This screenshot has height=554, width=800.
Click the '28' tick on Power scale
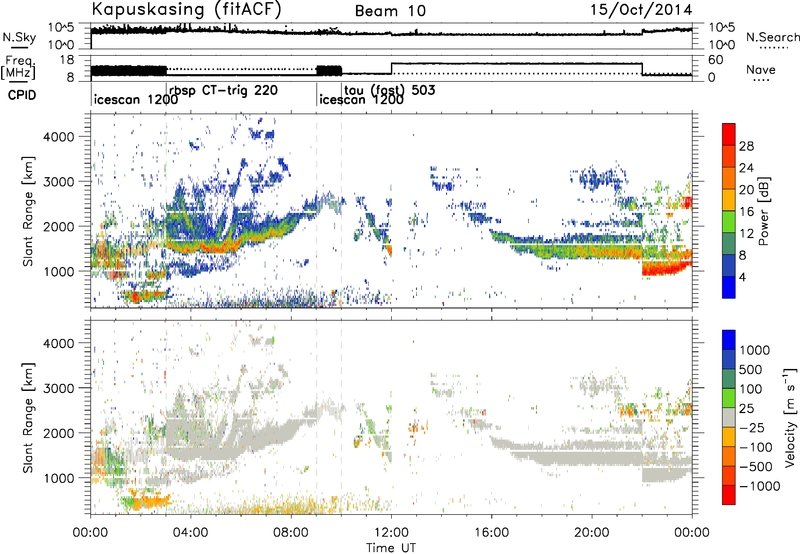746,146
